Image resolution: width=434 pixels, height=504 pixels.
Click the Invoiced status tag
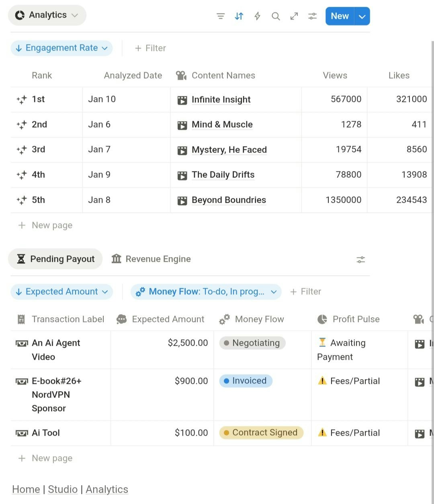(x=246, y=381)
